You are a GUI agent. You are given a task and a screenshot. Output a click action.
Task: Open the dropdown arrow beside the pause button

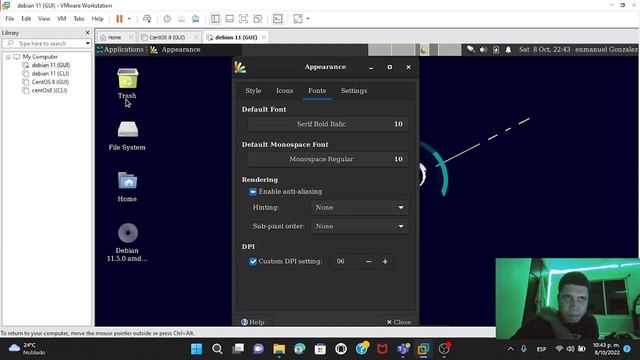pyautogui.click(x=129, y=19)
